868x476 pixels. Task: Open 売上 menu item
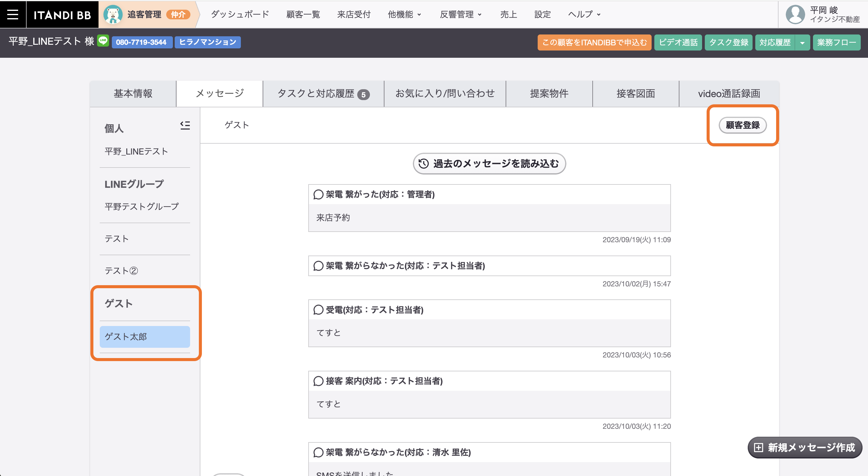(x=508, y=15)
